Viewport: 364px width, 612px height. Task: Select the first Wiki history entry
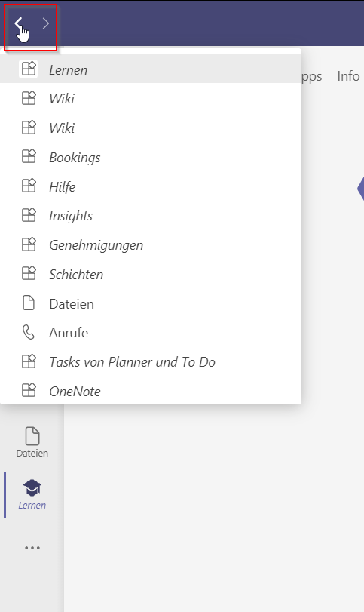pyautogui.click(x=151, y=98)
